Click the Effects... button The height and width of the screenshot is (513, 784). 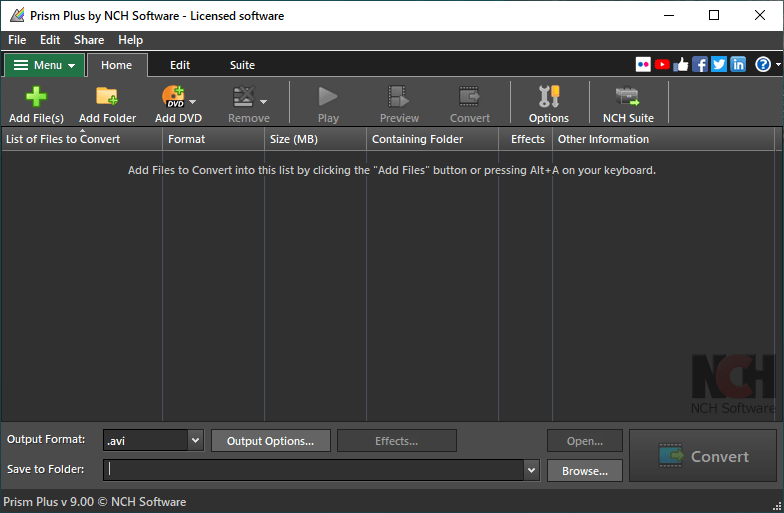(x=396, y=440)
